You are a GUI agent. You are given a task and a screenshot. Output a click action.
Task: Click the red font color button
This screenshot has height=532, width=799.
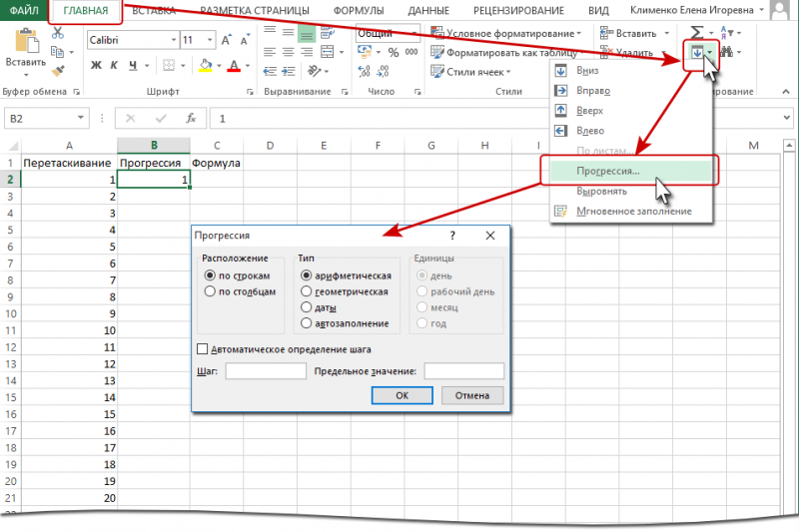(x=234, y=66)
